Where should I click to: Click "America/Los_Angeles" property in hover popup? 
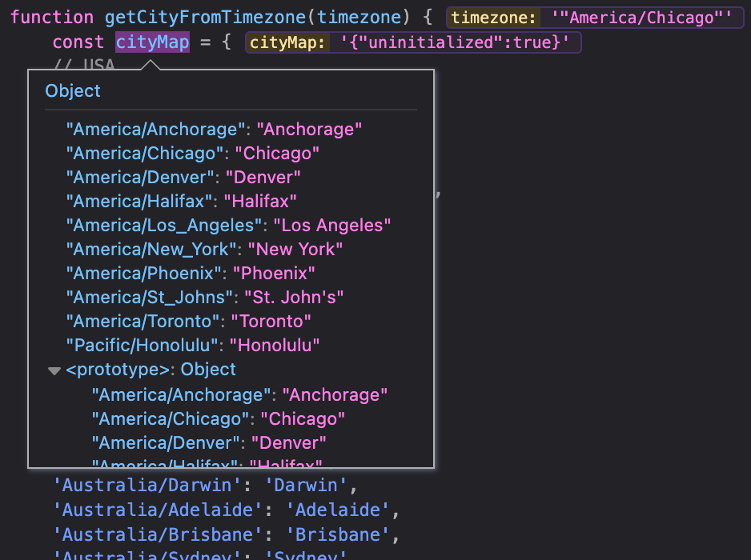click(x=228, y=225)
